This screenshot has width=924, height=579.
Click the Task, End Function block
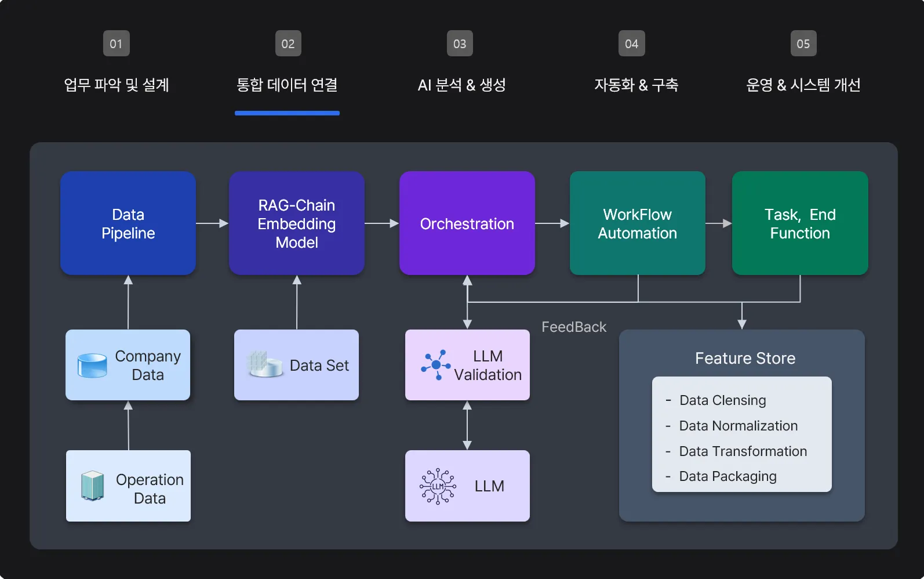pos(800,223)
